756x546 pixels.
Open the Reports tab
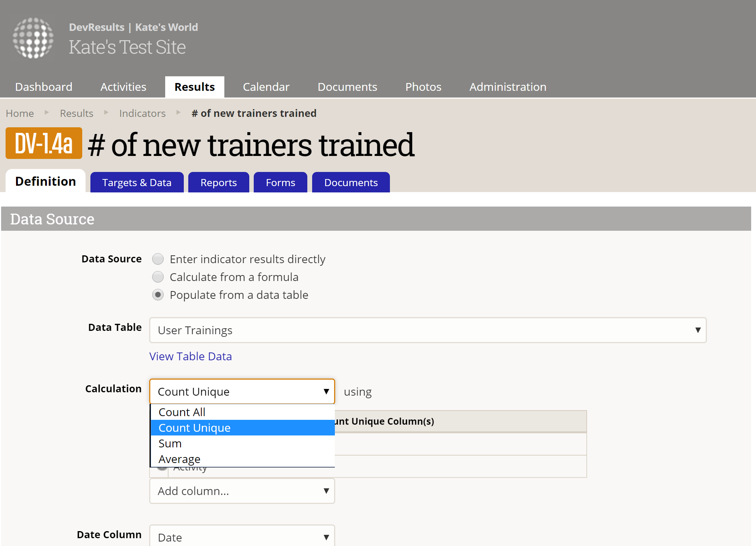point(218,182)
